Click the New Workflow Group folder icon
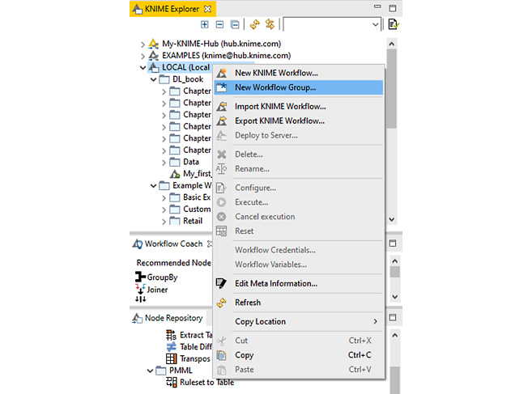The image size is (532, 394). (x=222, y=87)
